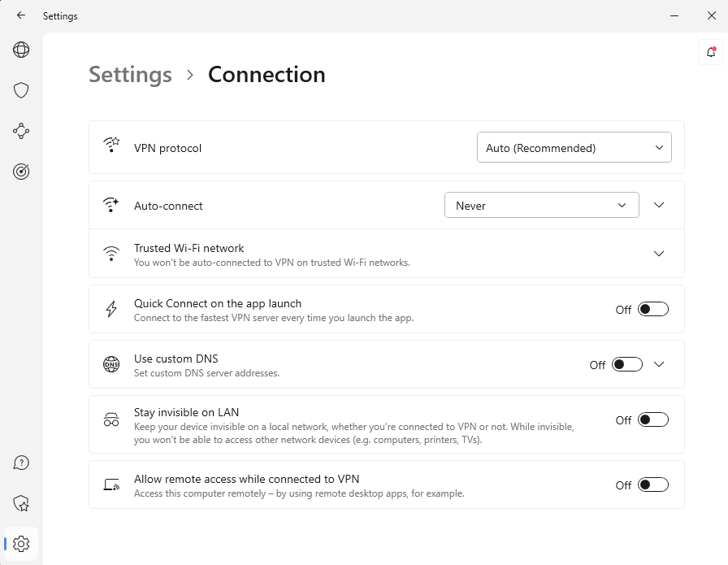This screenshot has height=565, width=728.
Task: Open the shield Threat Protection icon
Action: (21, 90)
